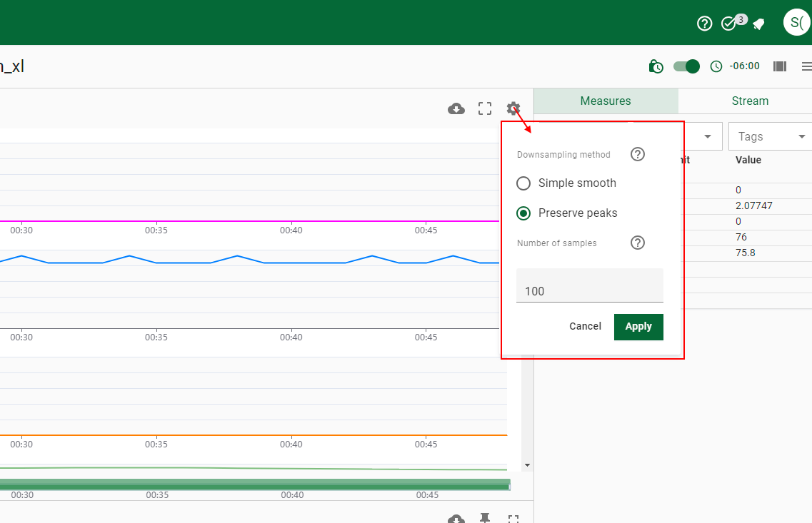Select the value 76
812x523 pixels.
pos(741,237)
